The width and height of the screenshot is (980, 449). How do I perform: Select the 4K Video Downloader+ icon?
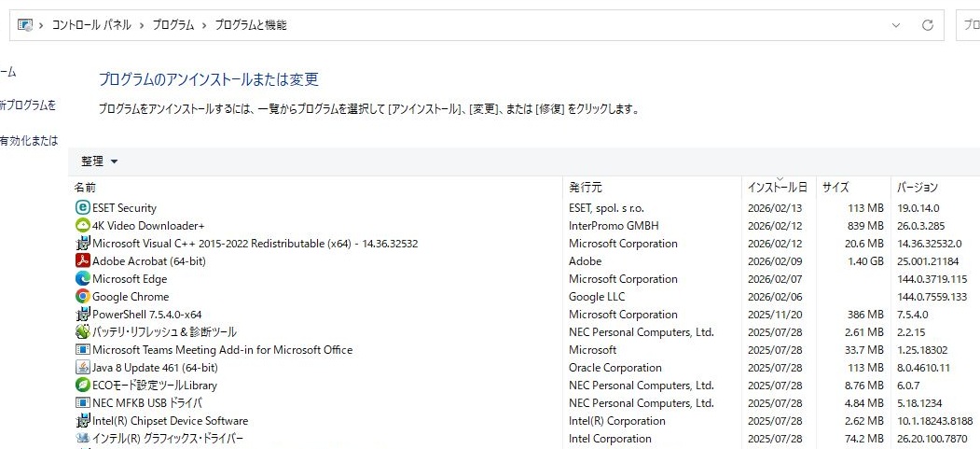pyautogui.click(x=82, y=226)
